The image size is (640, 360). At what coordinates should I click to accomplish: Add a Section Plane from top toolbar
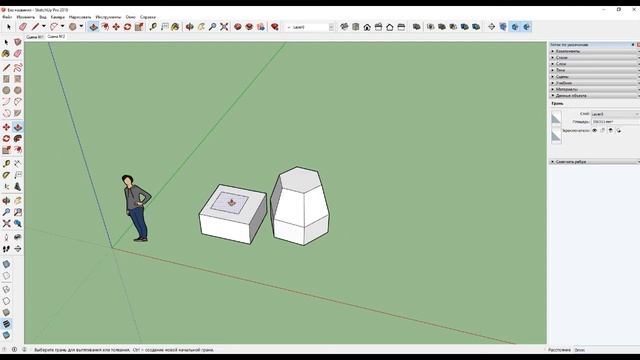click(x=491, y=27)
